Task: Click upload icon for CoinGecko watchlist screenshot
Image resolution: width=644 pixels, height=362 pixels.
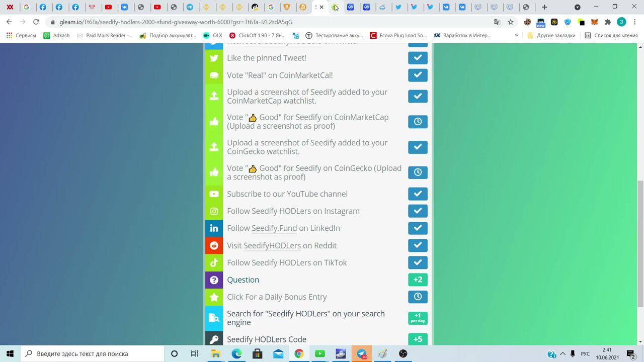Action: pyautogui.click(x=214, y=147)
